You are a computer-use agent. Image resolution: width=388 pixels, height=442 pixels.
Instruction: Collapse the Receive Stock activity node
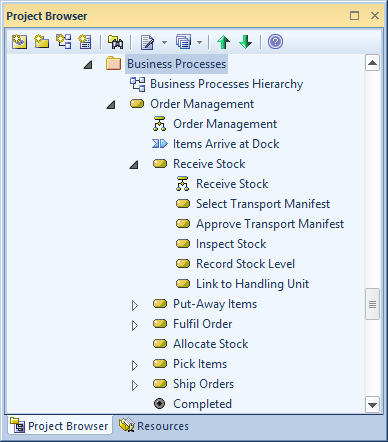[134, 165]
